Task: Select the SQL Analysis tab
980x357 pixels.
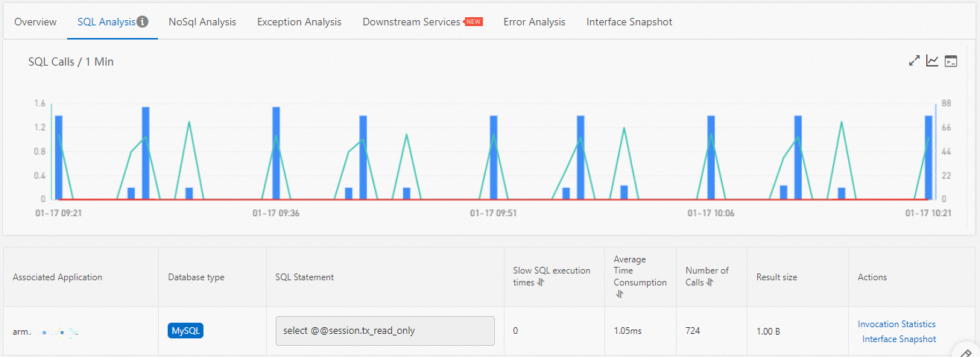Action: click(x=107, y=22)
